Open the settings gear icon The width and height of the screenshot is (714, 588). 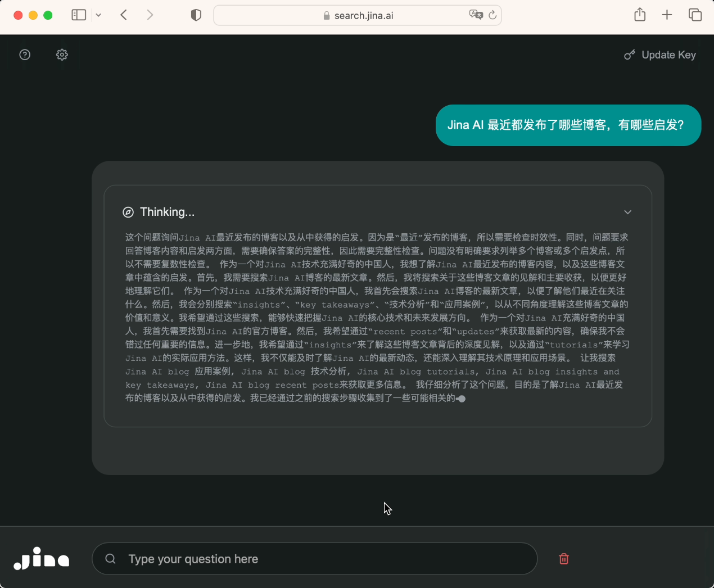62,55
